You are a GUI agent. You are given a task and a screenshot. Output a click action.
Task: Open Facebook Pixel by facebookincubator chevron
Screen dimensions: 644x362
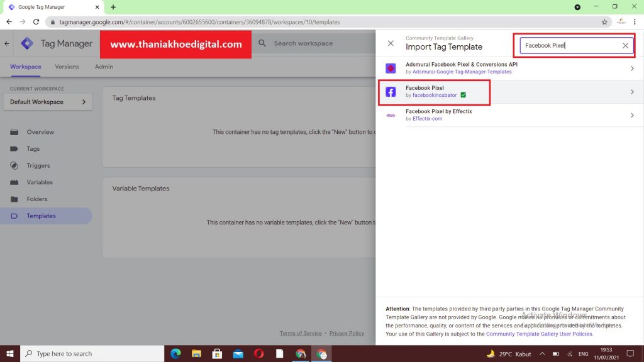pyautogui.click(x=631, y=92)
